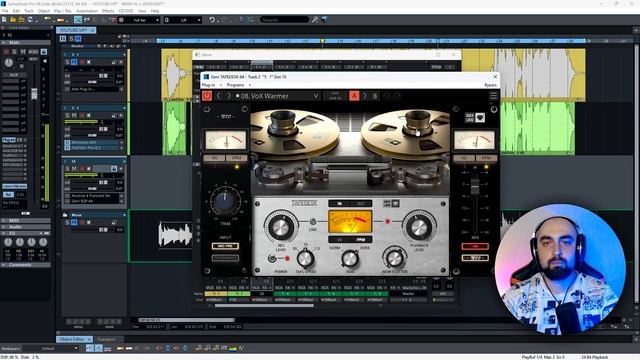Screen dimensions: 640x360
Task: Click the WOW FLUTTER knob
Action: (394, 258)
